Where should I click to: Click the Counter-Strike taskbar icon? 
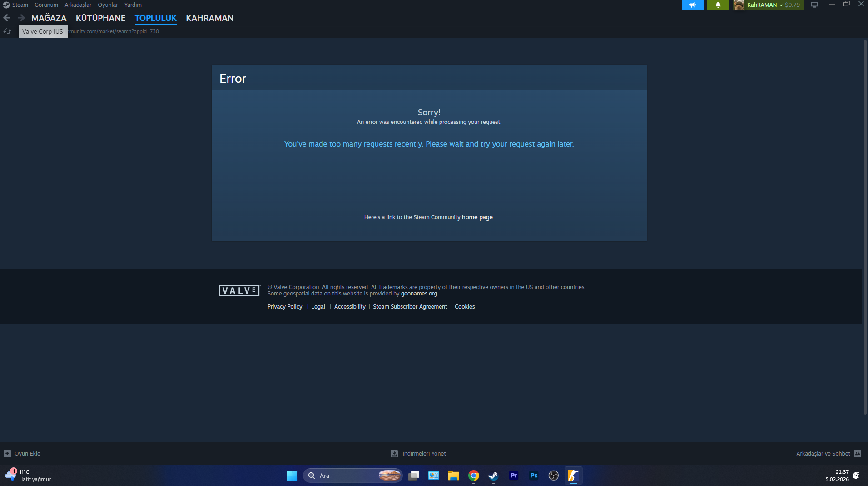point(574,476)
